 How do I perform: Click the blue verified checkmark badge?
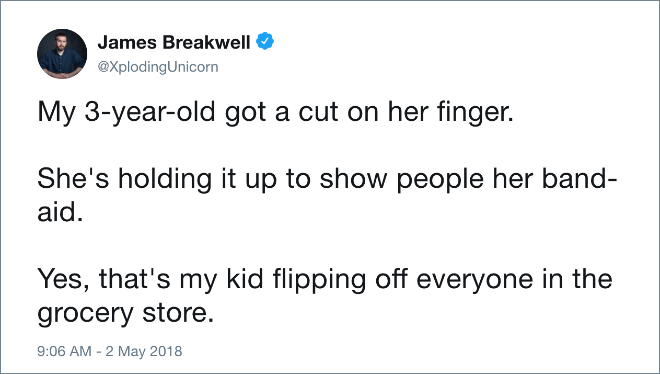click(265, 41)
